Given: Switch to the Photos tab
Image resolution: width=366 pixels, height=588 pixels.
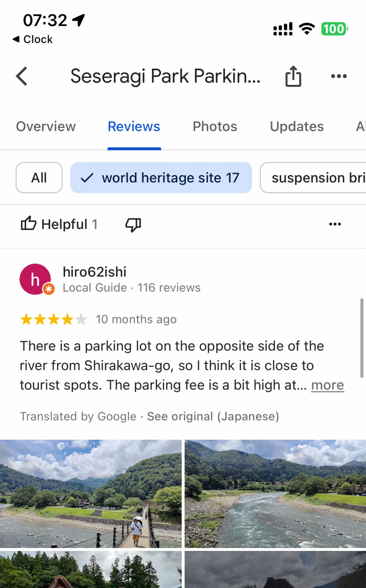Looking at the screenshot, I should (215, 127).
